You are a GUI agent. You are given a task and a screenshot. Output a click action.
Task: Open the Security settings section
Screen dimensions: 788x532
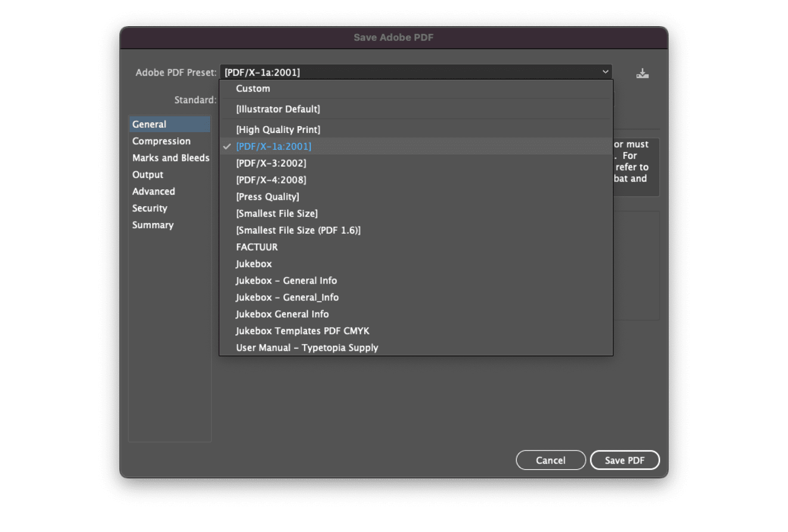pyautogui.click(x=170, y=208)
